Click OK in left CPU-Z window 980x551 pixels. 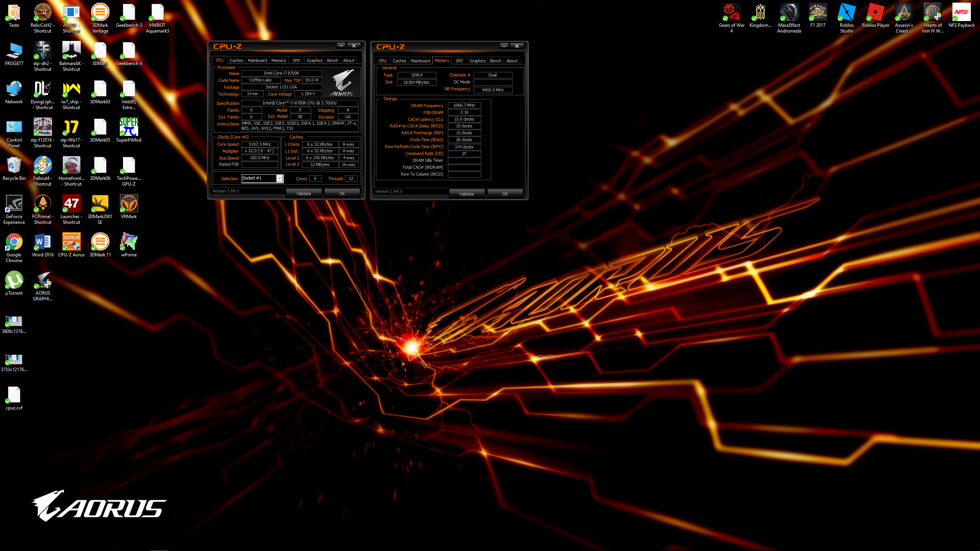coord(342,194)
